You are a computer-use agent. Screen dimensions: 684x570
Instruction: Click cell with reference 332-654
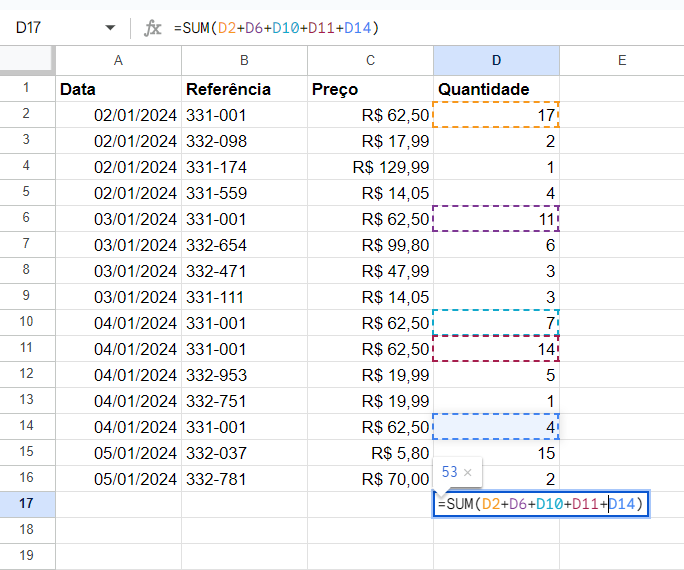pyautogui.click(x=244, y=245)
